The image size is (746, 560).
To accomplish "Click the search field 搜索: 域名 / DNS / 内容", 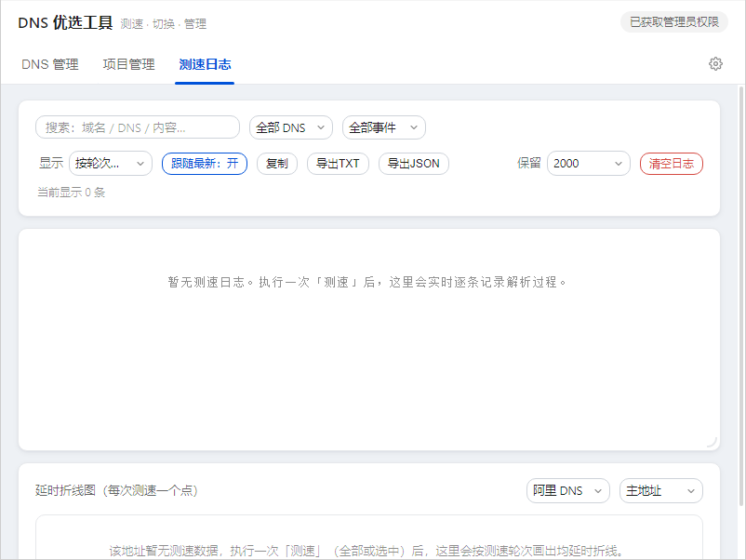I will click(x=138, y=127).
